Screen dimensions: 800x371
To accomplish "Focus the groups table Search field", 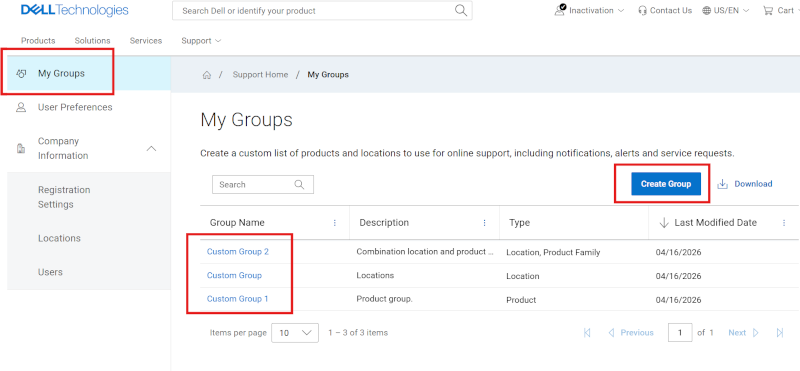I will tap(263, 185).
